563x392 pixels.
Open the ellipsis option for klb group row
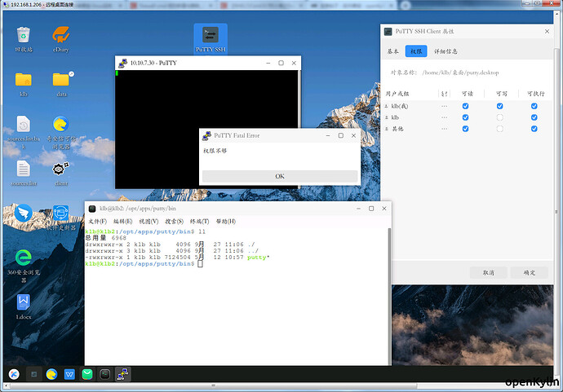(x=444, y=117)
